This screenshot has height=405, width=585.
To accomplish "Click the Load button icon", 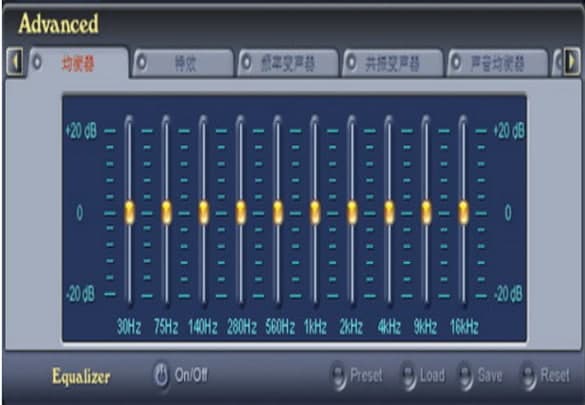I will pyautogui.click(x=409, y=376).
